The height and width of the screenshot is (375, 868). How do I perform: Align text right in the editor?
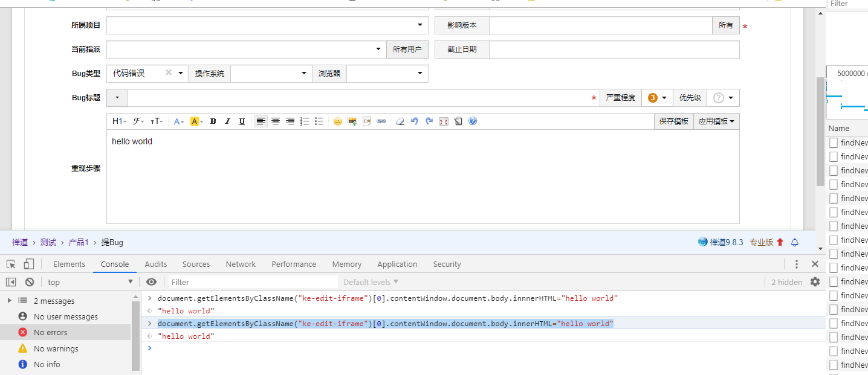coord(290,121)
